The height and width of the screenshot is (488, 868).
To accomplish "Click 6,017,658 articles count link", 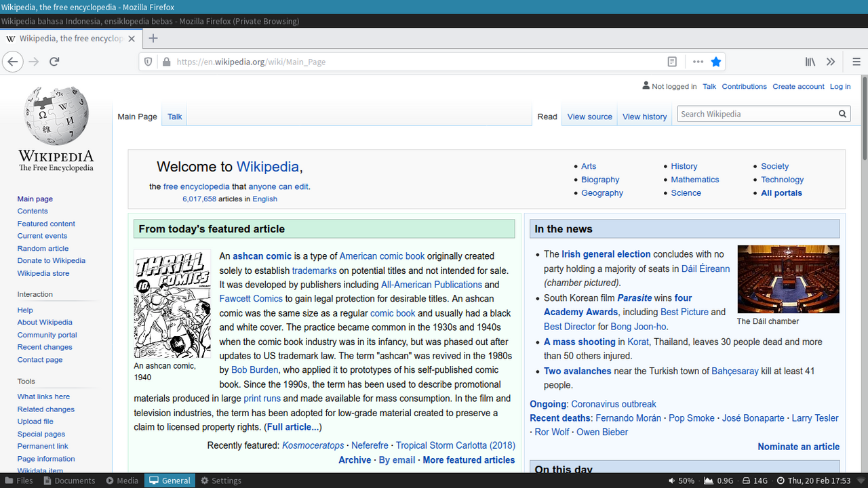I will click(199, 199).
